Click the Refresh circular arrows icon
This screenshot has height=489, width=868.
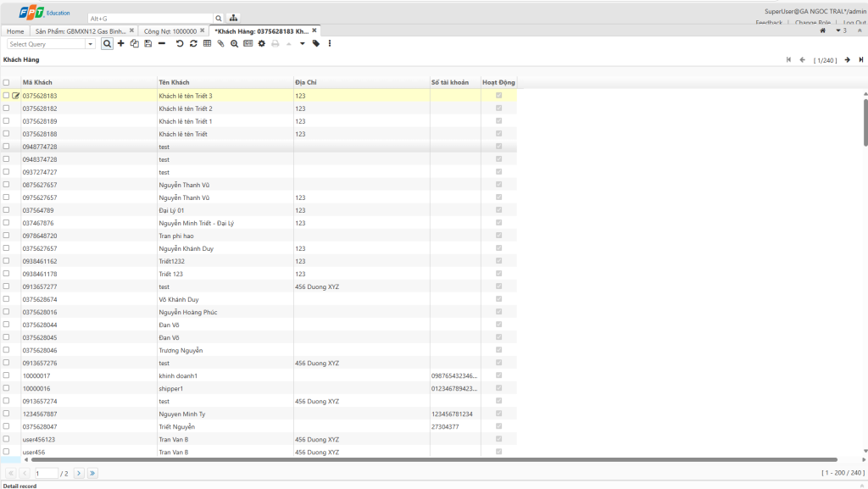(x=193, y=43)
